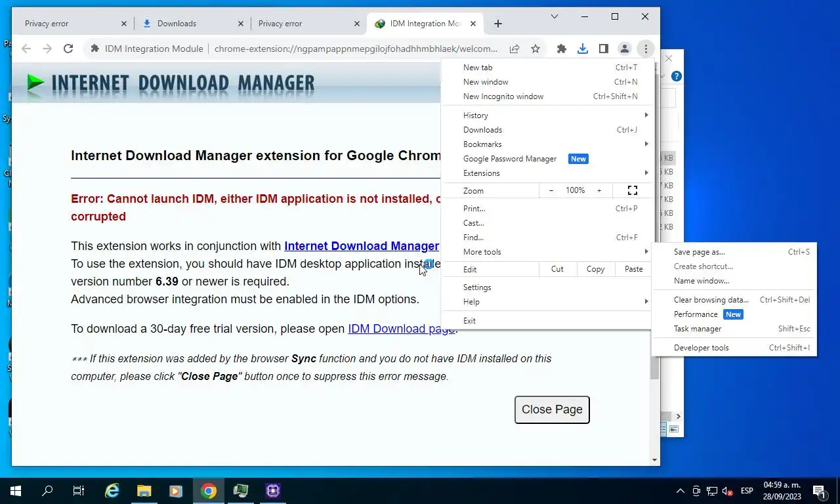
Task: Open Chrome Task manager
Action: click(734, 329)
